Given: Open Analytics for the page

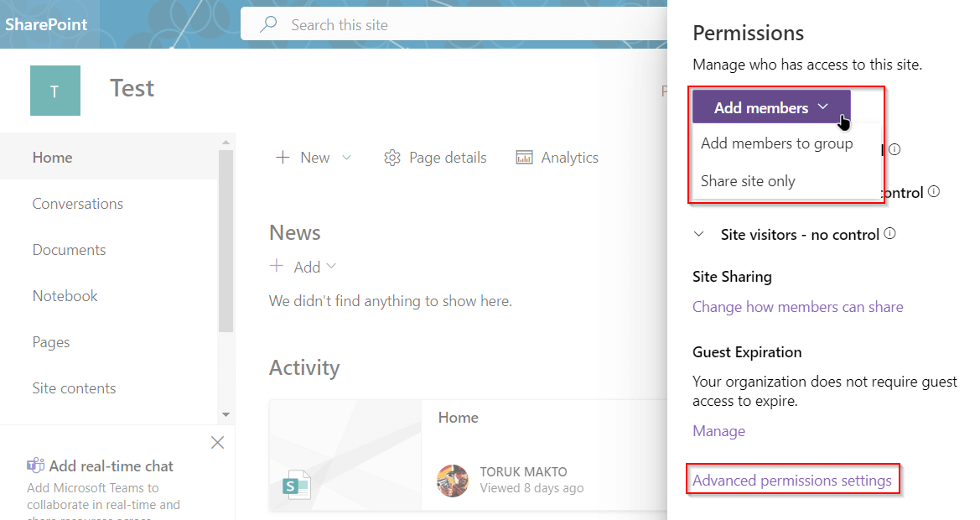Looking at the screenshot, I should [x=557, y=157].
